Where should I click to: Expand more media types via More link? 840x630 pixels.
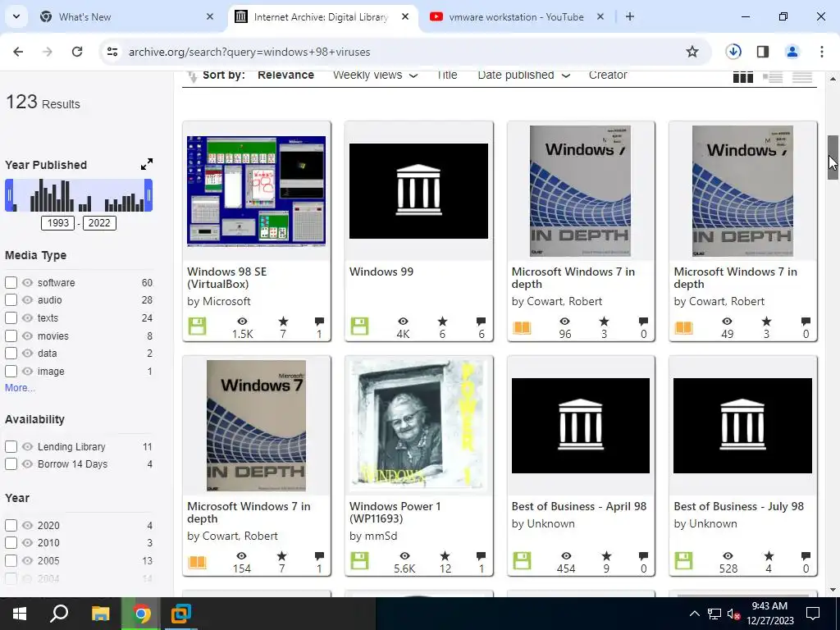pyautogui.click(x=20, y=387)
